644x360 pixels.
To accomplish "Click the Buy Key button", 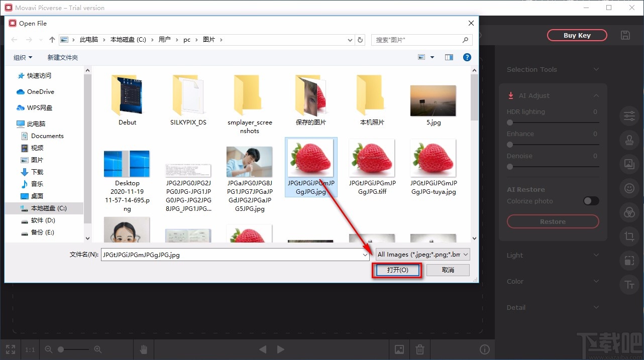I will 577,35.
